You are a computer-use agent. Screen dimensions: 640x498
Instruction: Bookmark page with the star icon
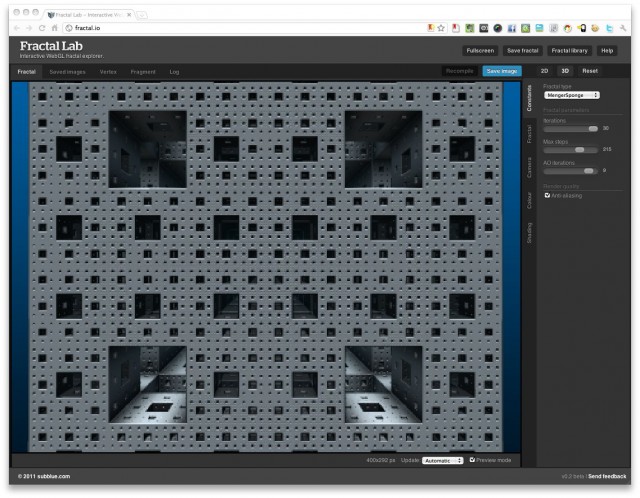[441, 28]
